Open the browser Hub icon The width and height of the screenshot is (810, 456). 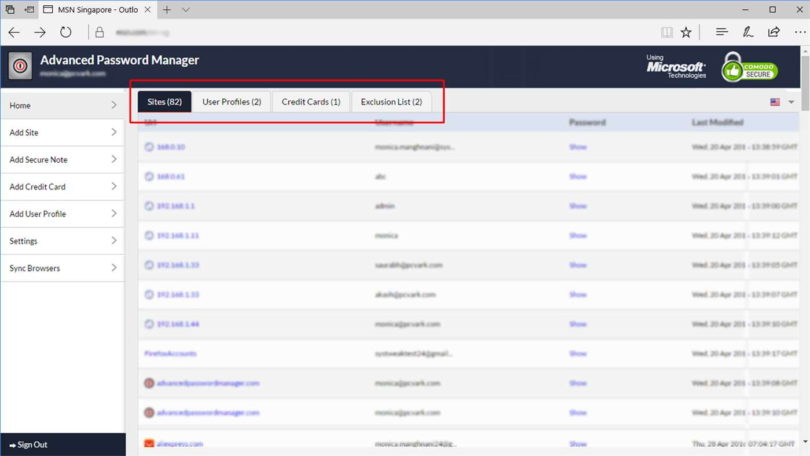720,32
